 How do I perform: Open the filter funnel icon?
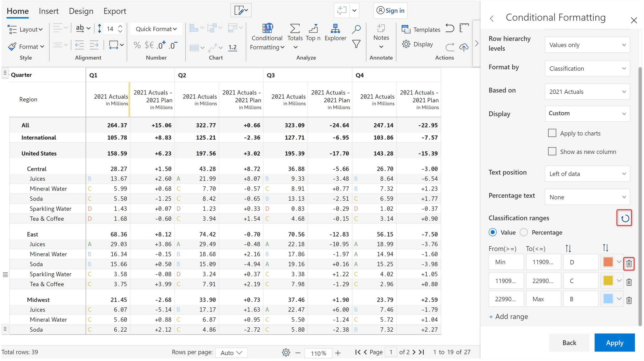click(x=356, y=44)
